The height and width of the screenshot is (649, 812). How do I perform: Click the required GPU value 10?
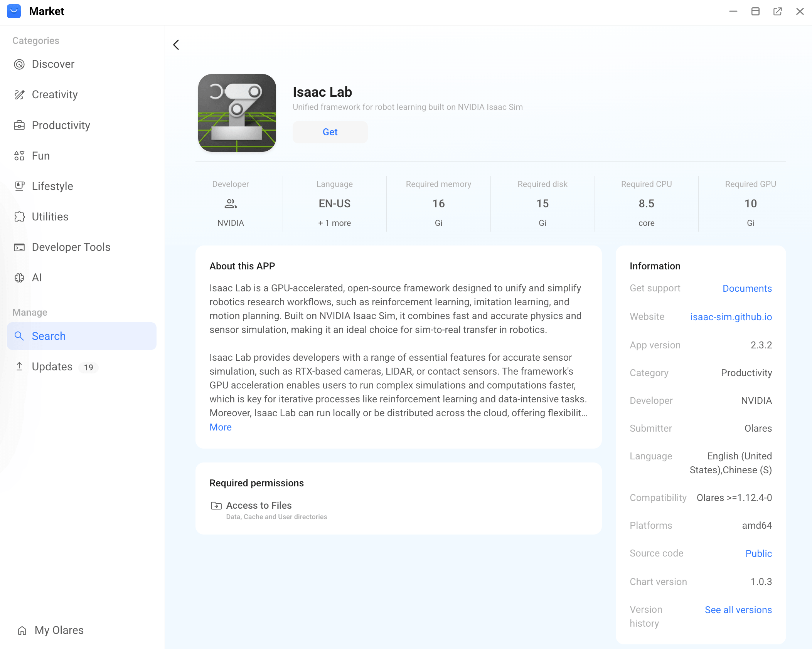click(751, 203)
